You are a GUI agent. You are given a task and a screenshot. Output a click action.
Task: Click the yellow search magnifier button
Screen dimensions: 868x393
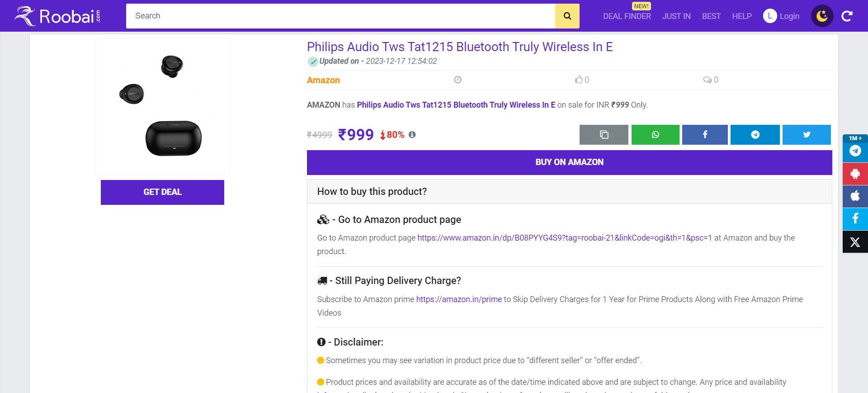pyautogui.click(x=567, y=16)
